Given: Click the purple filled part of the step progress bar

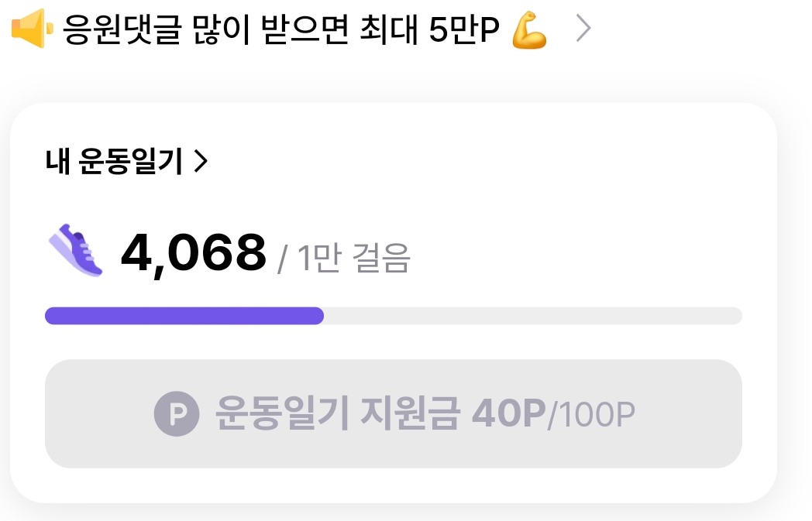Looking at the screenshot, I should pyautogui.click(x=184, y=316).
